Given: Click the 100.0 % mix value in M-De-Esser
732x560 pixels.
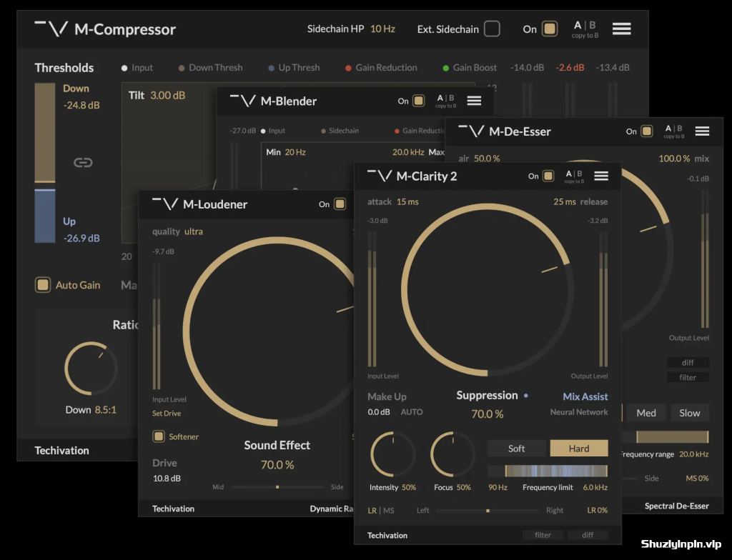Looking at the screenshot, I should pyautogui.click(x=674, y=159).
